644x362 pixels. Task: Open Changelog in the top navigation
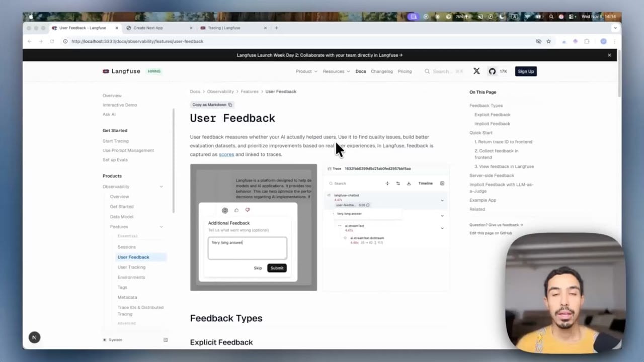pyautogui.click(x=382, y=71)
